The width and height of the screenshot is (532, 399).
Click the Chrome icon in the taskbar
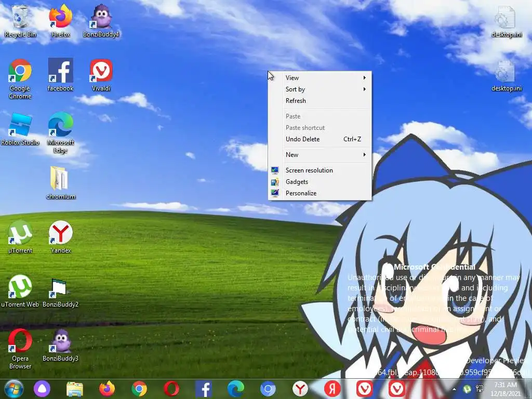point(139,389)
